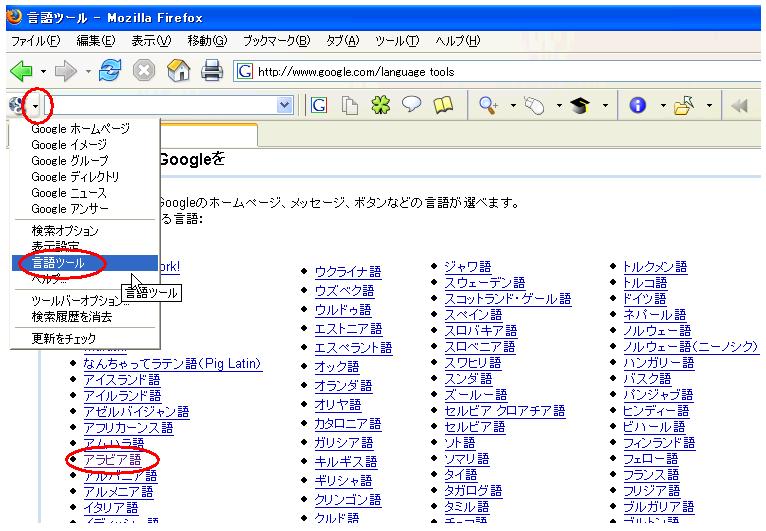Open the タブ(A) menu
The image size is (766, 531).
coord(342,41)
